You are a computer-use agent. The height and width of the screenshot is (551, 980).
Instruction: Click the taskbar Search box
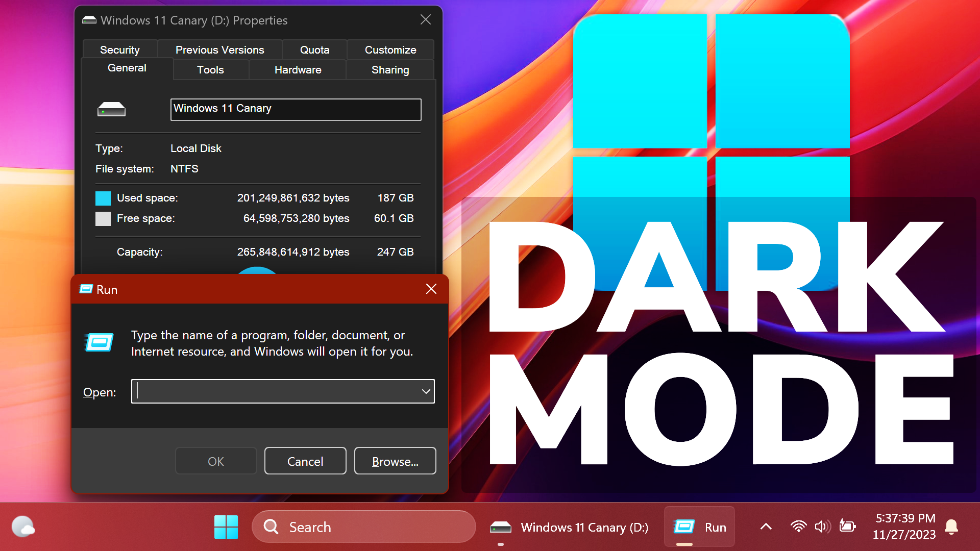click(x=363, y=527)
